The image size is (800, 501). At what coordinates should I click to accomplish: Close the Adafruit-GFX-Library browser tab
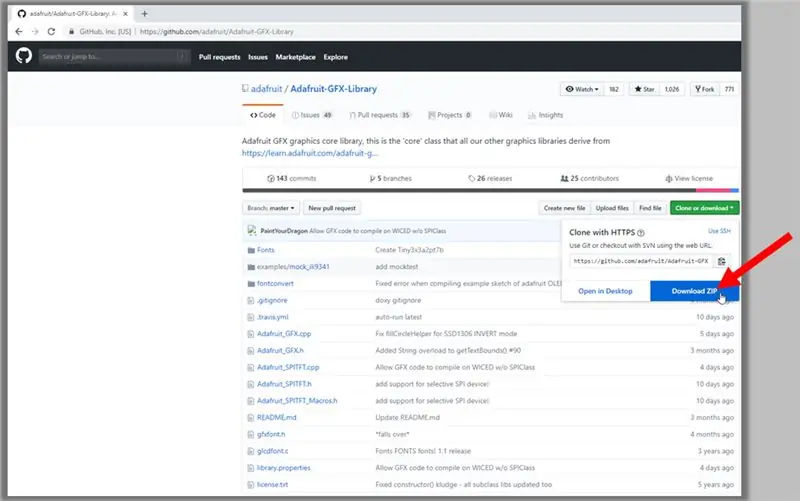(126, 14)
